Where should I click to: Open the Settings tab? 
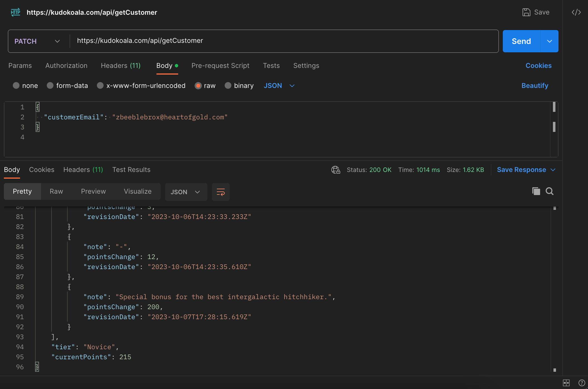tap(306, 66)
